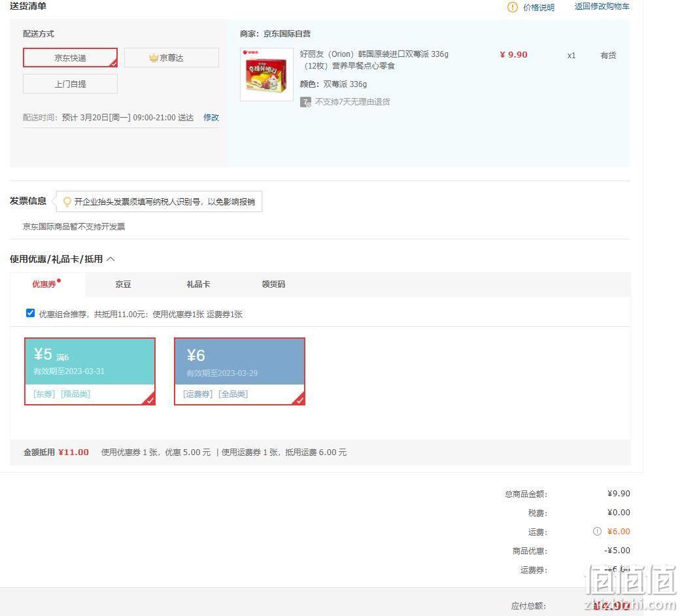Click the price explanation warning icon
The width and height of the screenshot is (682, 616).
[513, 7]
